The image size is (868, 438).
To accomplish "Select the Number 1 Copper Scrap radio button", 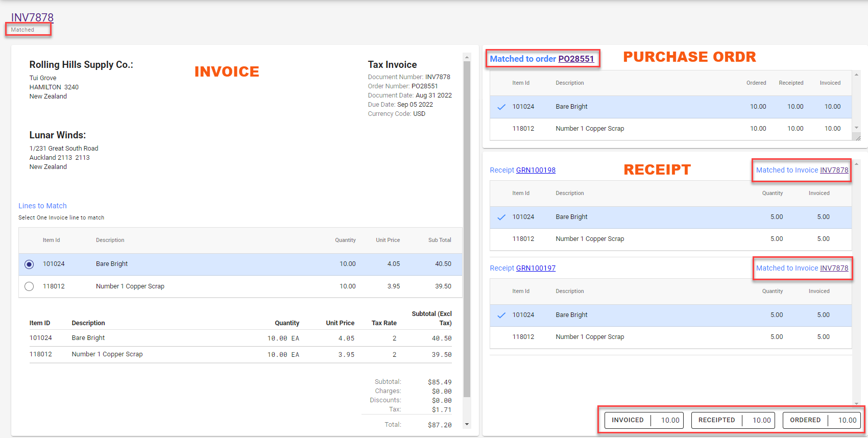I will click(x=29, y=286).
